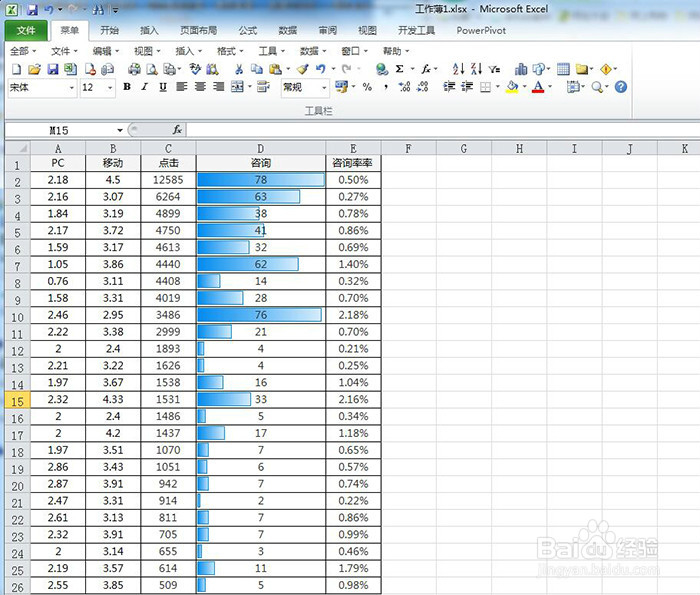This screenshot has width=700, height=595.
Task: Sort ascending with A-Z icon
Action: pyautogui.click(x=458, y=69)
